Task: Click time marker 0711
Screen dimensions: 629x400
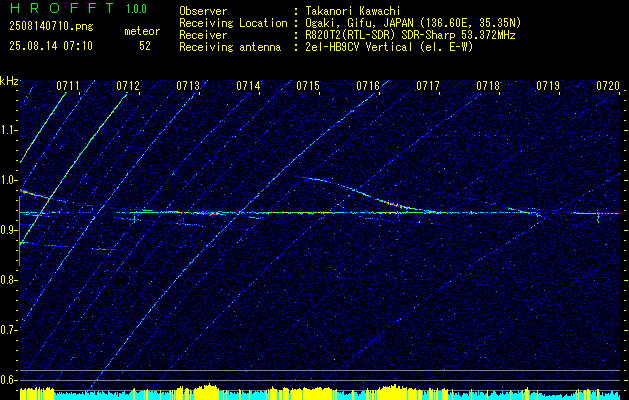Action: (68, 86)
